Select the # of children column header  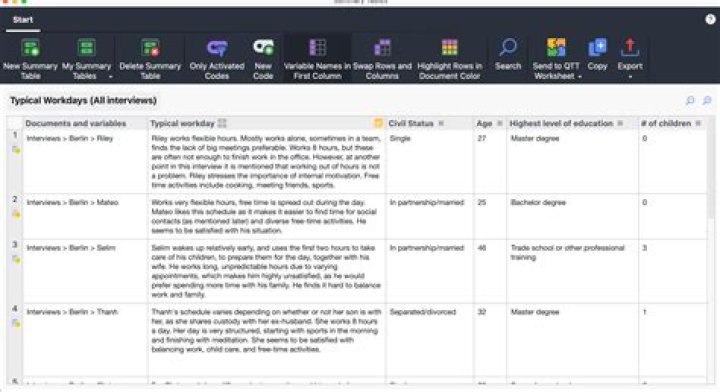tap(672, 123)
